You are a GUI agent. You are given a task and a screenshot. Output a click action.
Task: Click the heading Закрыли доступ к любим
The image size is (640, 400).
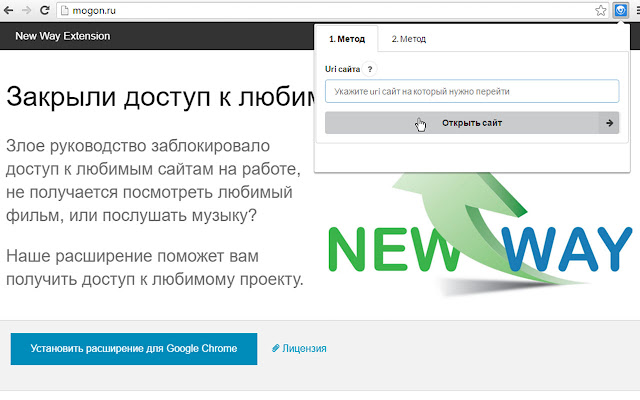tap(161, 97)
